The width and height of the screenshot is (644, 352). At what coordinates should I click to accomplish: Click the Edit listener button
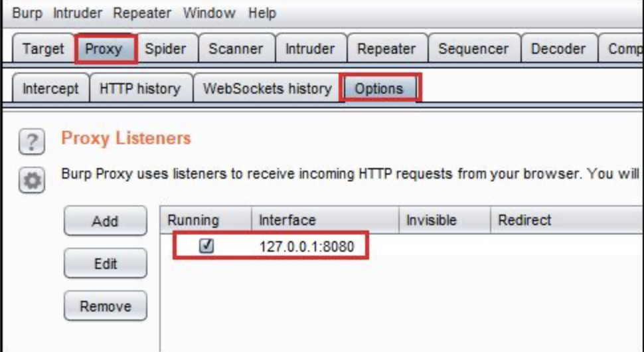[105, 263]
